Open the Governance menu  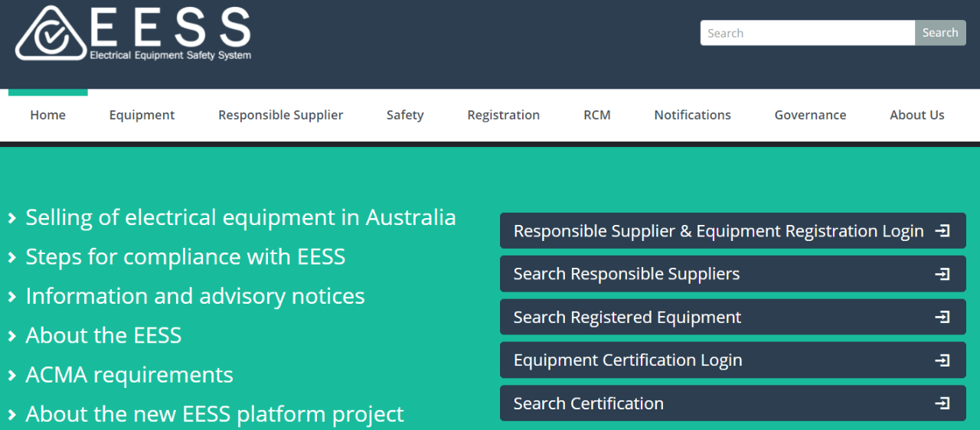point(810,115)
